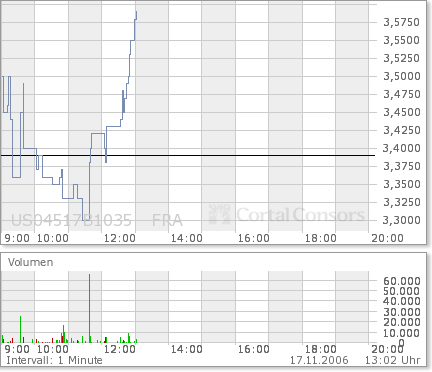Click the 3,5000 price axis label

coord(401,76)
